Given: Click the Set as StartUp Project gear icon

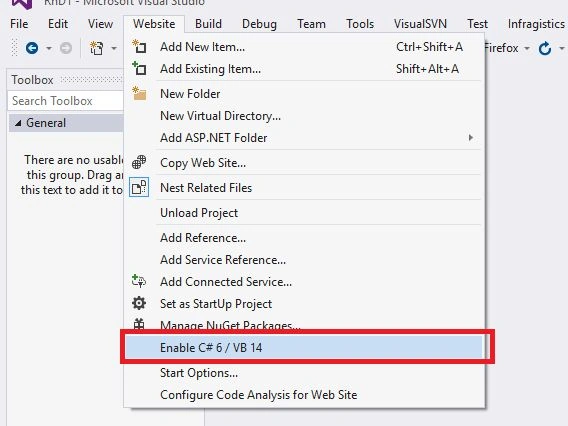Looking at the screenshot, I should point(139,303).
